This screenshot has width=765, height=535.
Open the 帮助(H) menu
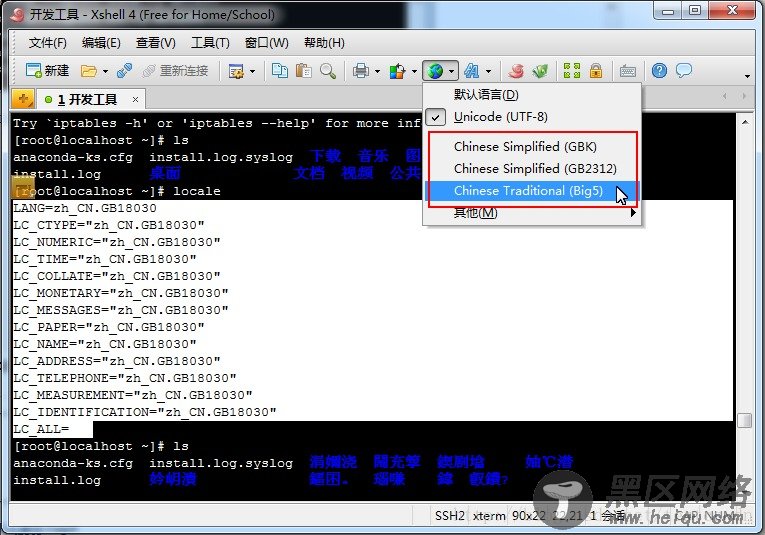click(324, 43)
